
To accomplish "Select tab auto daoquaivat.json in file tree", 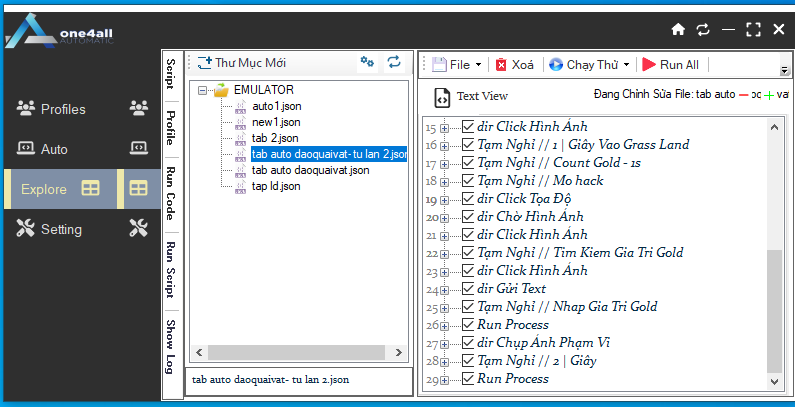I will pyautogui.click(x=310, y=170).
